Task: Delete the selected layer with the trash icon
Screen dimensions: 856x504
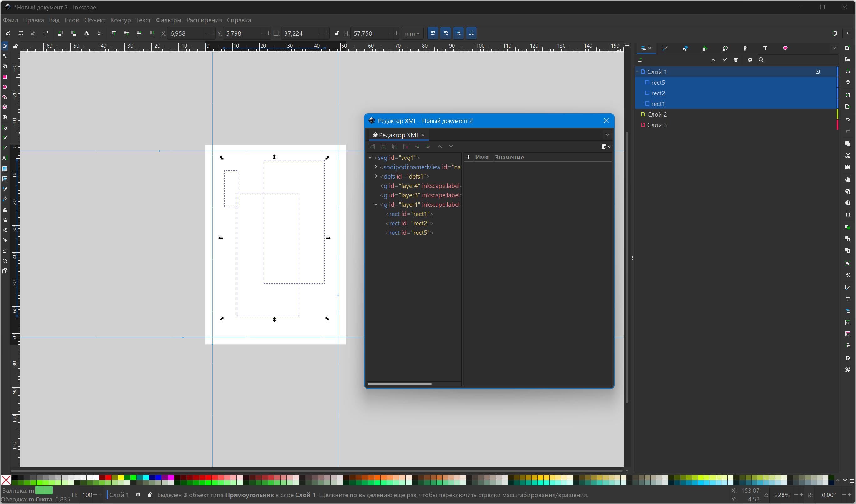Action: coord(736,60)
